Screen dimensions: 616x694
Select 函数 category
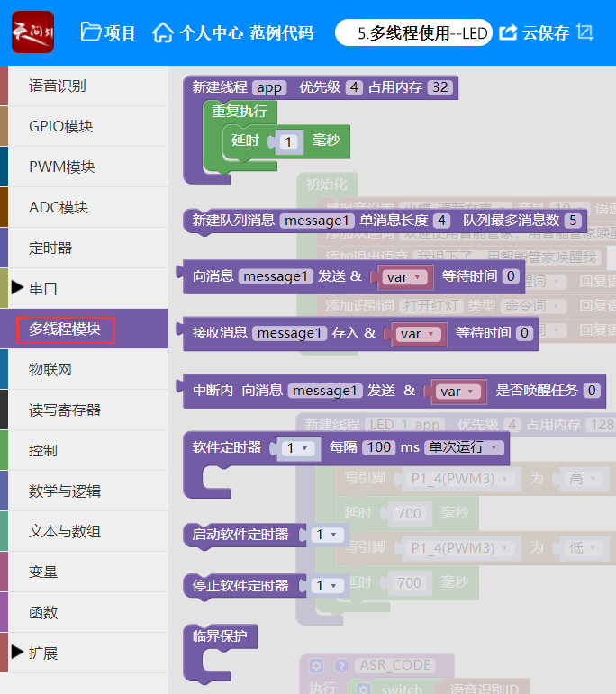click(x=84, y=613)
